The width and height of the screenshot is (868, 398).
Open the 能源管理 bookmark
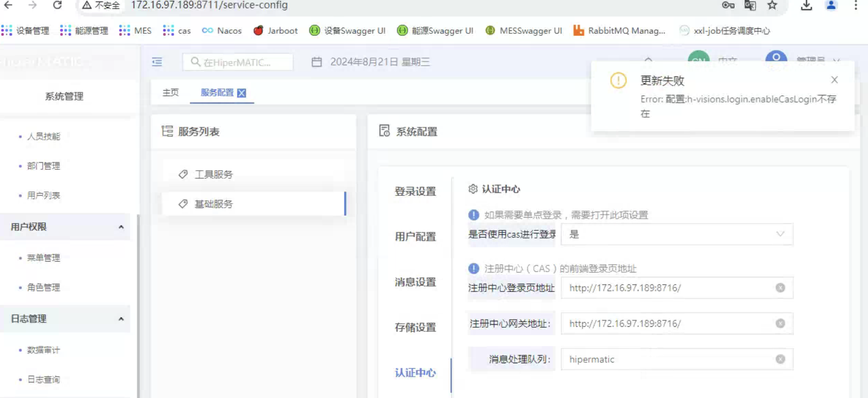[x=84, y=31]
